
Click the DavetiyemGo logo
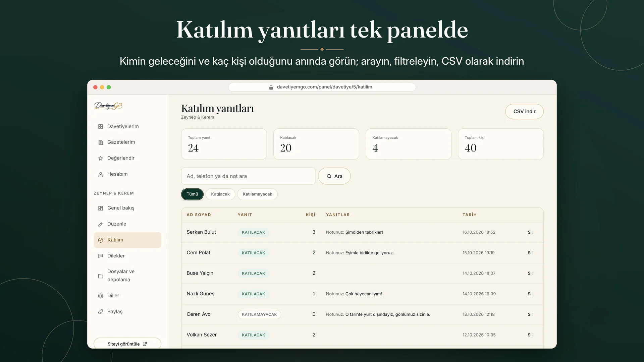[108, 106]
